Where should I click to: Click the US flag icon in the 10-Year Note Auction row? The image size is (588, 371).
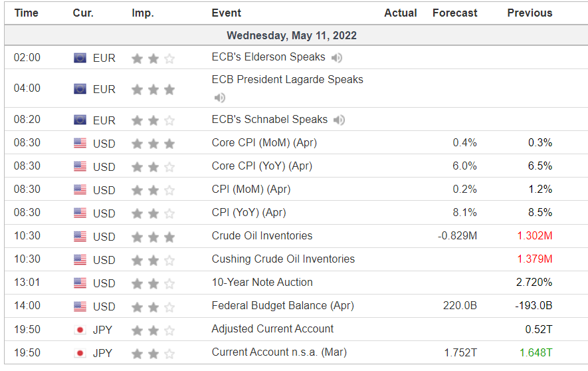(x=80, y=283)
